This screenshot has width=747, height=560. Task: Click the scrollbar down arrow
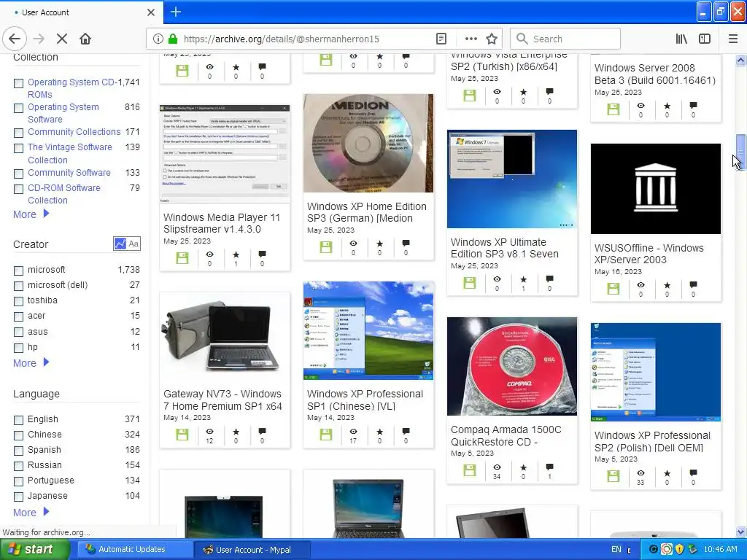tap(740, 532)
